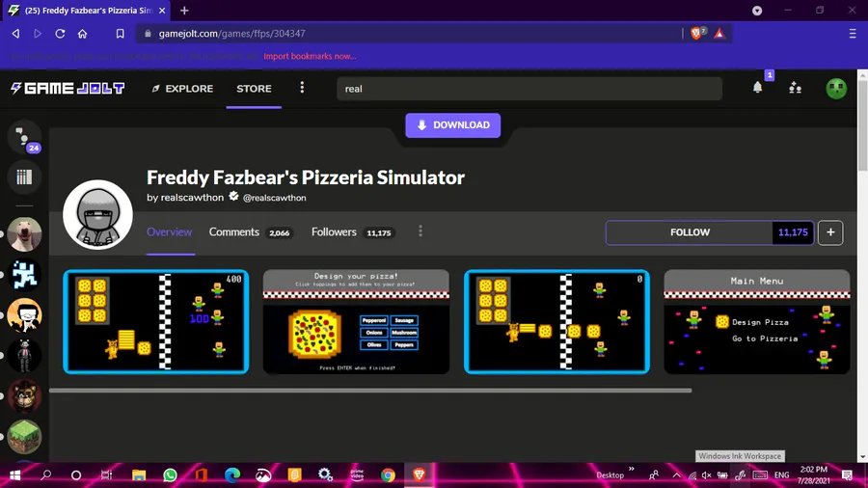Open the blue running figure community
The height and width of the screenshot is (488, 868).
(x=24, y=275)
